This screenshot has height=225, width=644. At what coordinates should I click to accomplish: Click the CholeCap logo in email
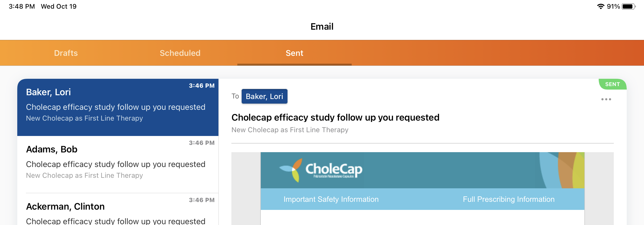[321, 170]
